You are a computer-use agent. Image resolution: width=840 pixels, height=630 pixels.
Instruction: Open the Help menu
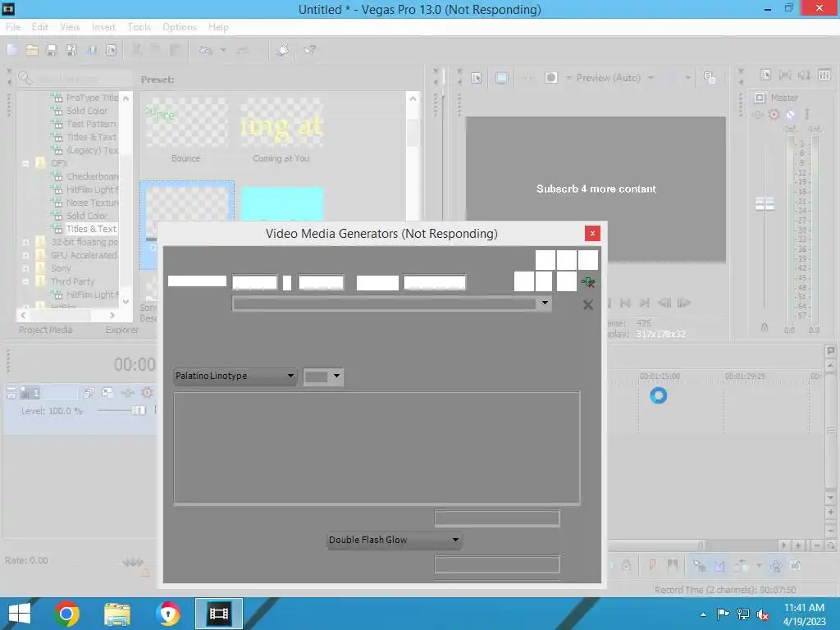pyautogui.click(x=218, y=27)
